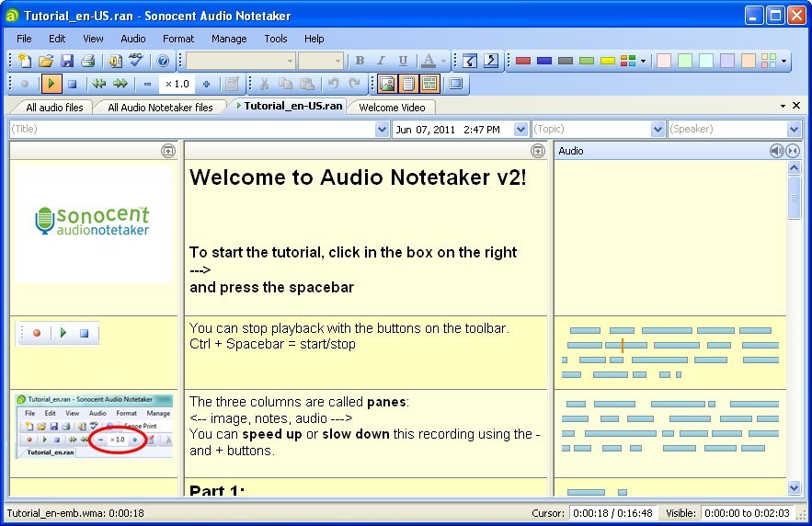Screen dimensions: 812x526
Task: Click the record button in the toolbar
Action: click(24, 84)
